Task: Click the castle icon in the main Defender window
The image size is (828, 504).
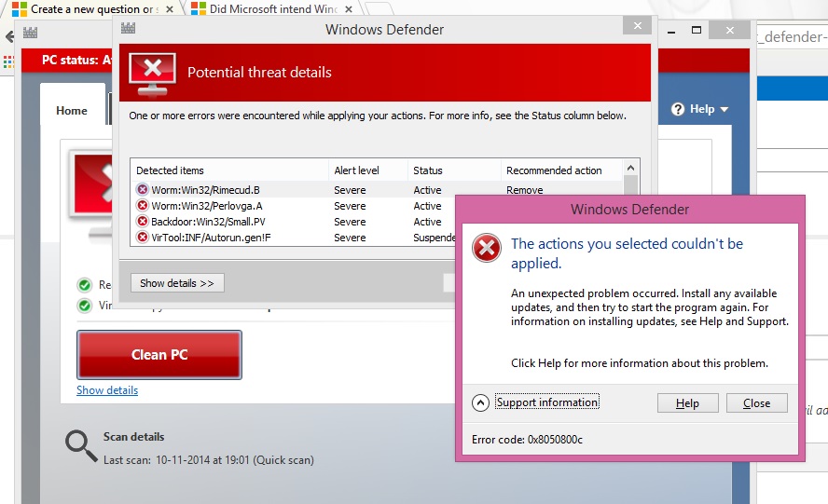Action: tap(30, 33)
